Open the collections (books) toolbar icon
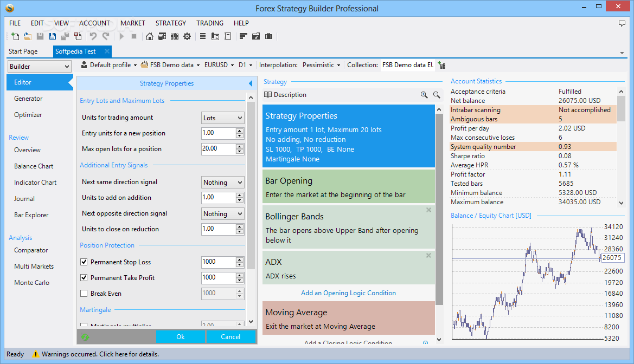Screen dimensions: 634x364 pyautogui.click(x=175, y=36)
